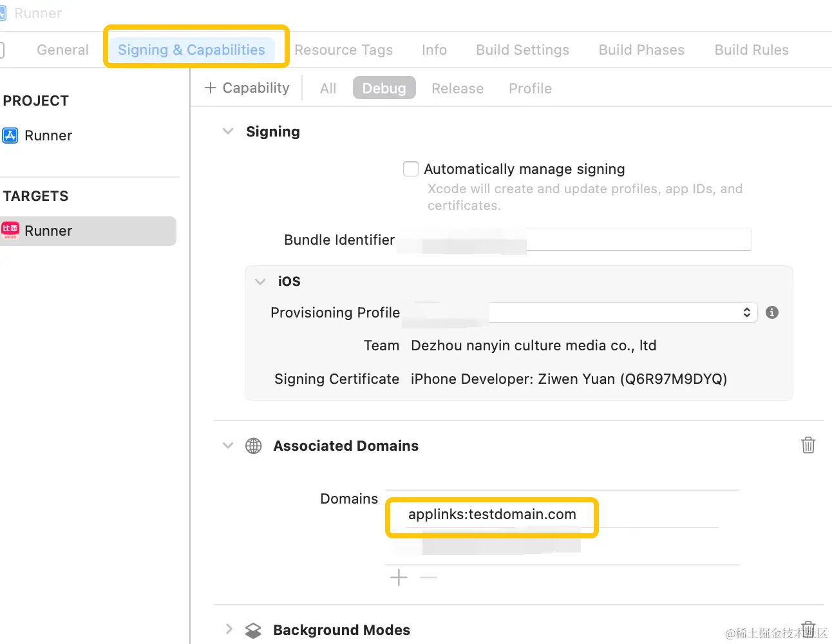This screenshot has height=644, width=832.
Task: Click the Runner target app icon
Action: [x=10, y=231]
